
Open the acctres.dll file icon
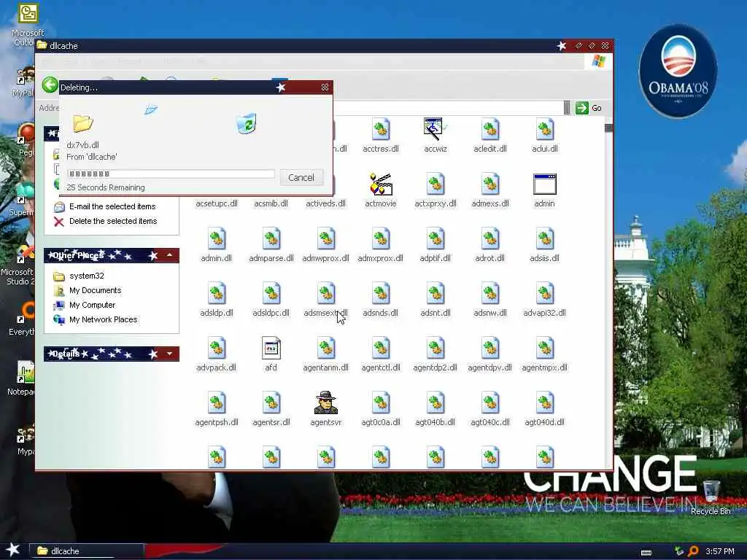(381, 135)
